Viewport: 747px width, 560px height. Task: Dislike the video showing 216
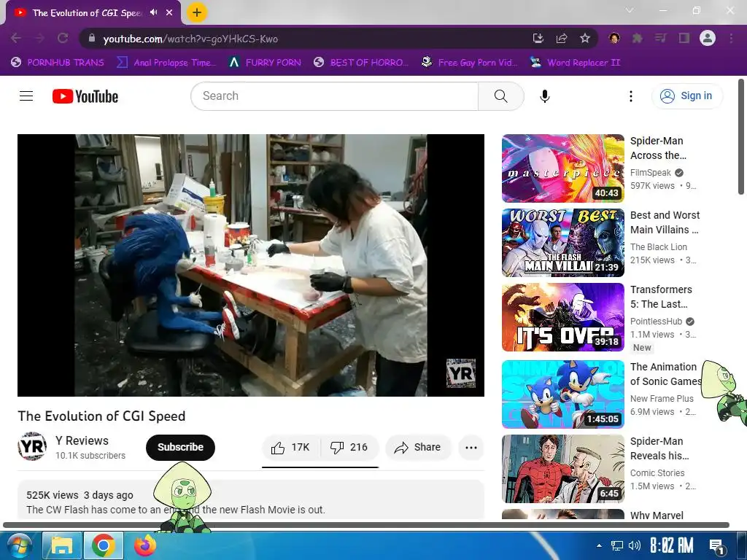tap(349, 448)
